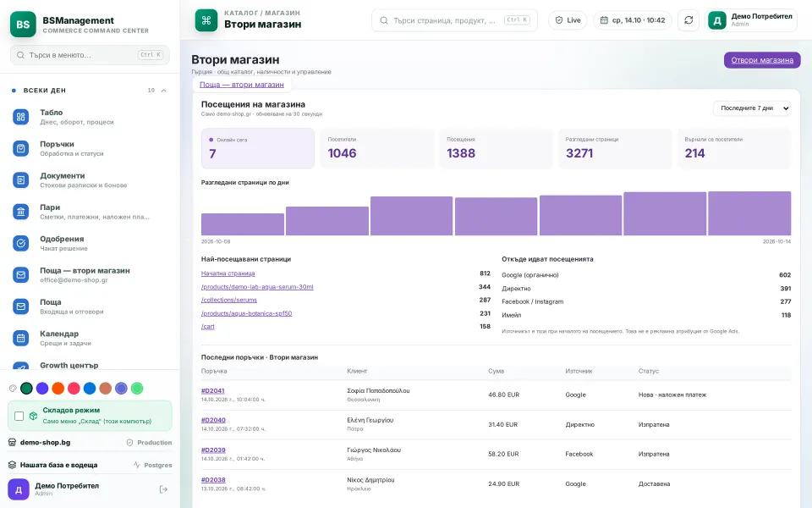This screenshot has height=508, width=812.
Task: Select Календар menu item text
Action: pyautogui.click(x=59, y=334)
